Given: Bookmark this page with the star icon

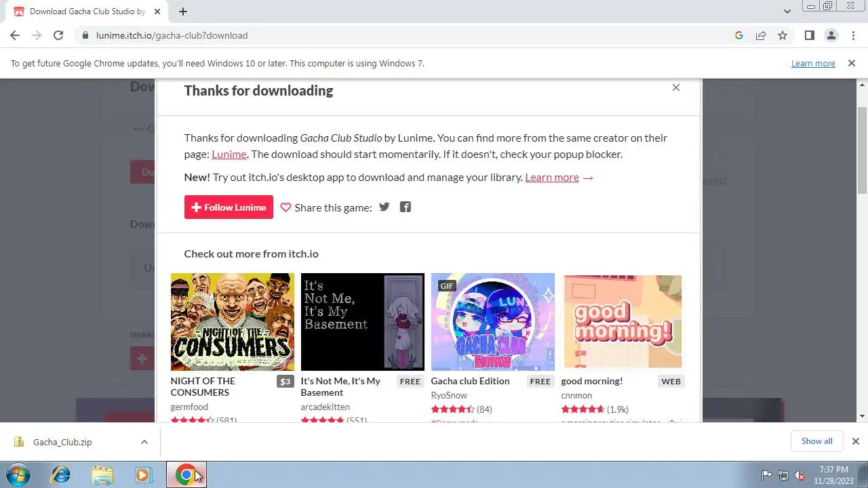Looking at the screenshot, I should click(783, 35).
